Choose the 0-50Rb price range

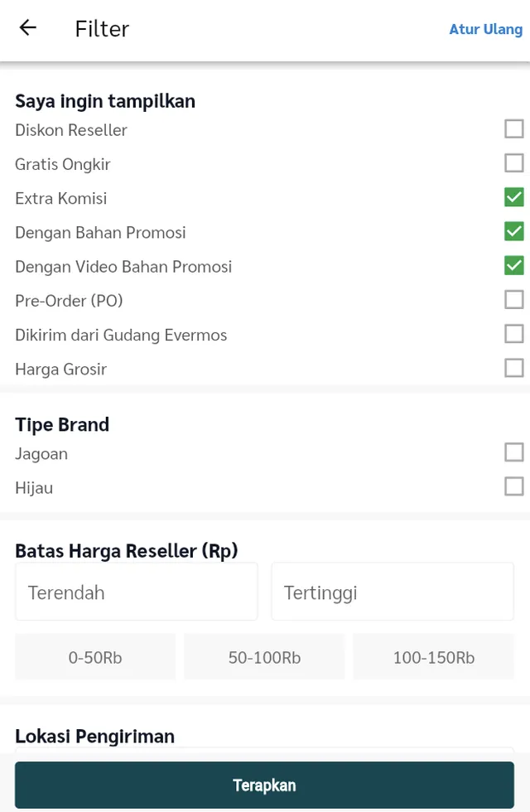click(x=95, y=657)
